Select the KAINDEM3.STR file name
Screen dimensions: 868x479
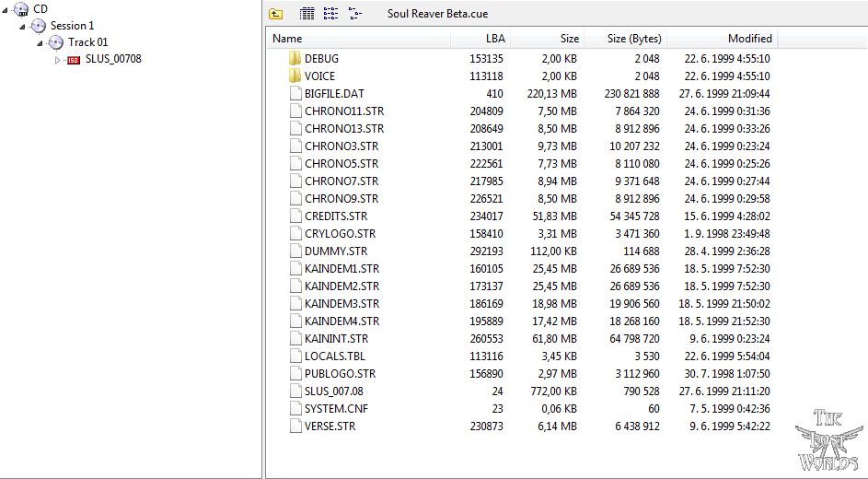pyautogui.click(x=342, y=303)
